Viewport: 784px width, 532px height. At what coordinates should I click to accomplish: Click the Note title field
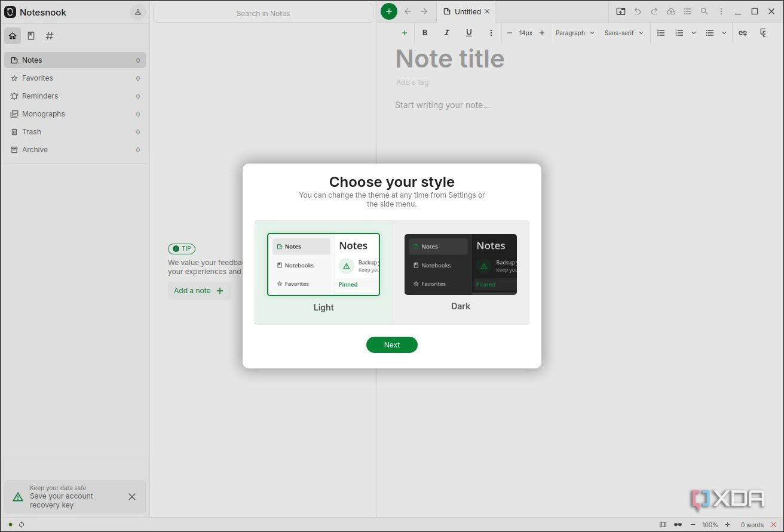(450, 59)
